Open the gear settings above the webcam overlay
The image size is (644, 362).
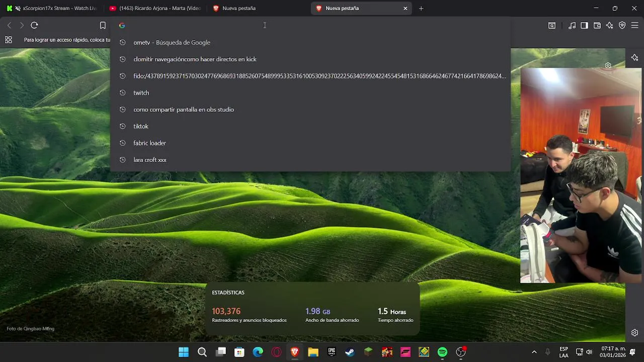(x=608, y=65)
